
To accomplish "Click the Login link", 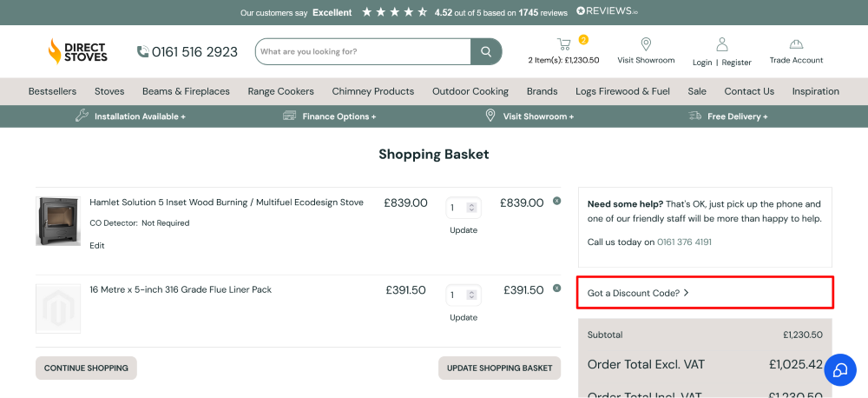I will coord(702,63).
